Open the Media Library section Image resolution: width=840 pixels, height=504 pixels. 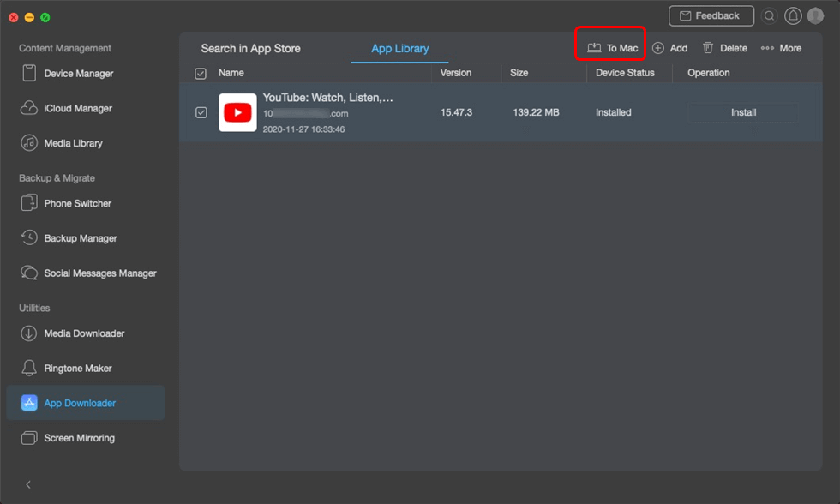click(x=73, y=143)
